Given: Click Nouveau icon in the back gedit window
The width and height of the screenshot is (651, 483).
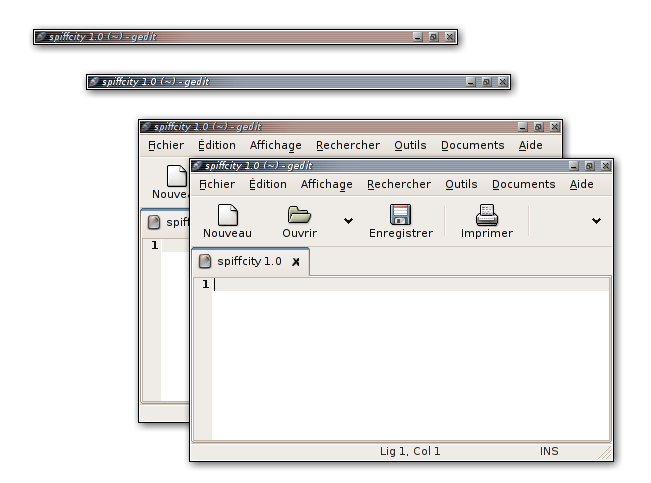Looking at the screenshot, I should point(176,176).
